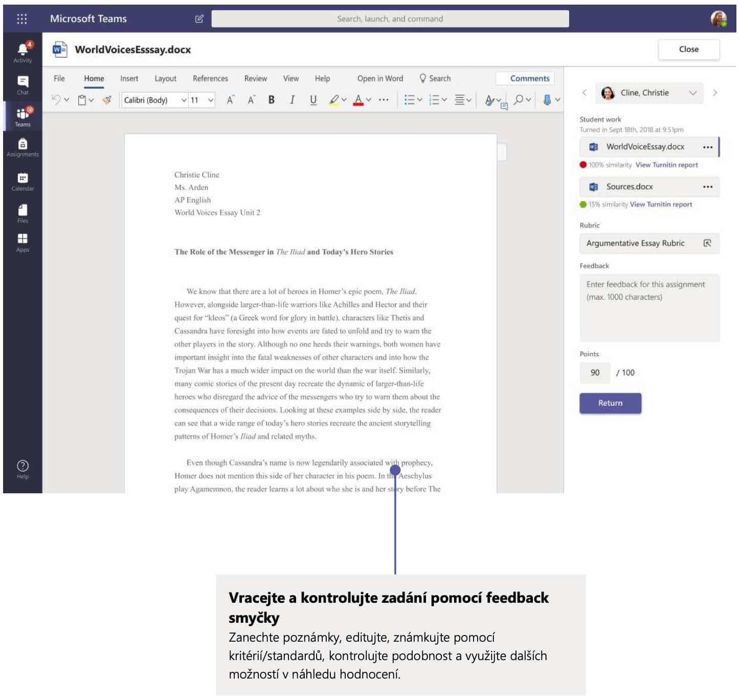Switch to the Insert tab
Image resolution: width=740 pixels, height=700 pixels.
pyautogui.click(x=129, y=78)
